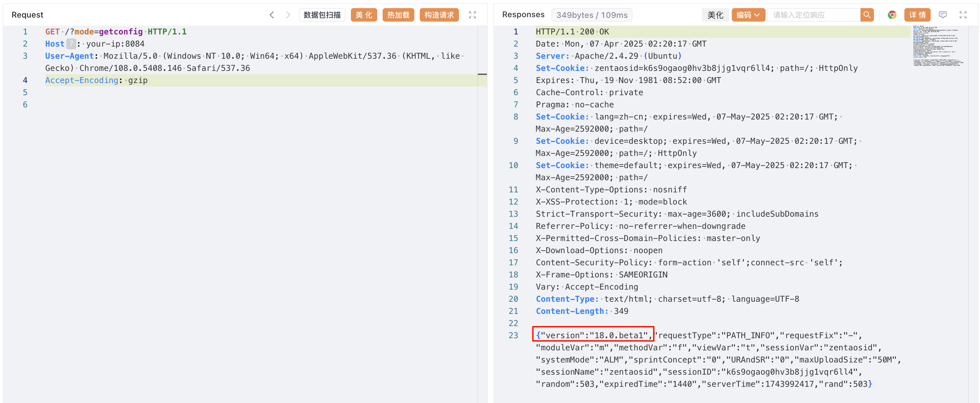Screen dimensions: 980x403
Task: Click the comment bubble icon
Action: coord(942,15)
